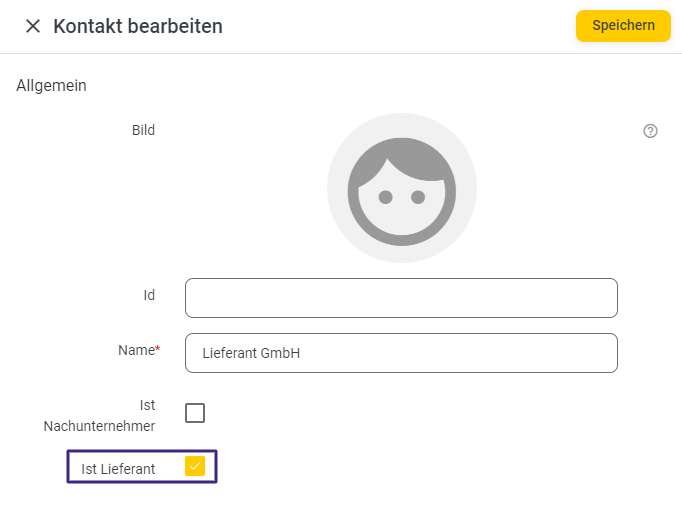Uncheck the yellow Ist Lieferant checkbox
Viewport: 682px width, 518px height.
click(x=194, y=466)
